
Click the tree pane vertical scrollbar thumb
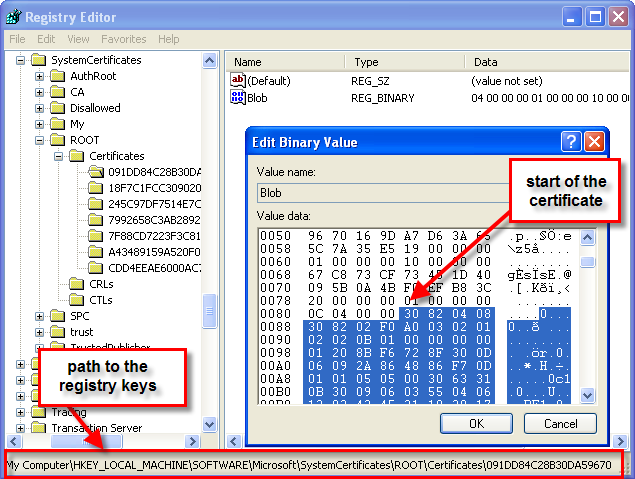pyautogui.click(x=210, y=306)
